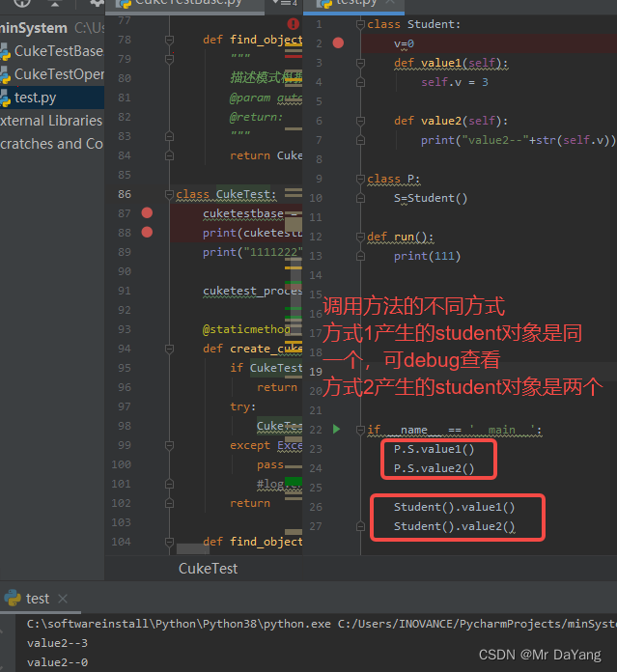Screen dimensions: 617x672
Task: Click the Python icon in the test run tab
Action: pos(13,598)
